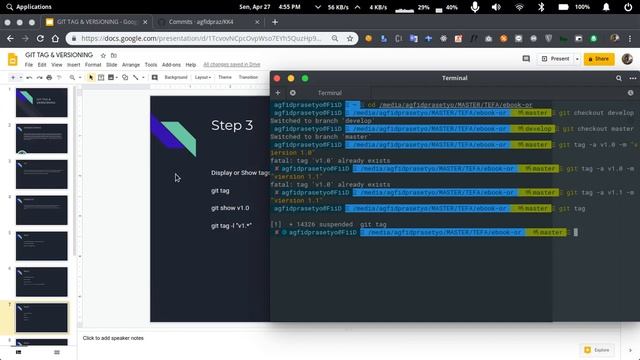640x360 pixels.
Task: Open the Add-ons menu
Action: coord(171,65)
